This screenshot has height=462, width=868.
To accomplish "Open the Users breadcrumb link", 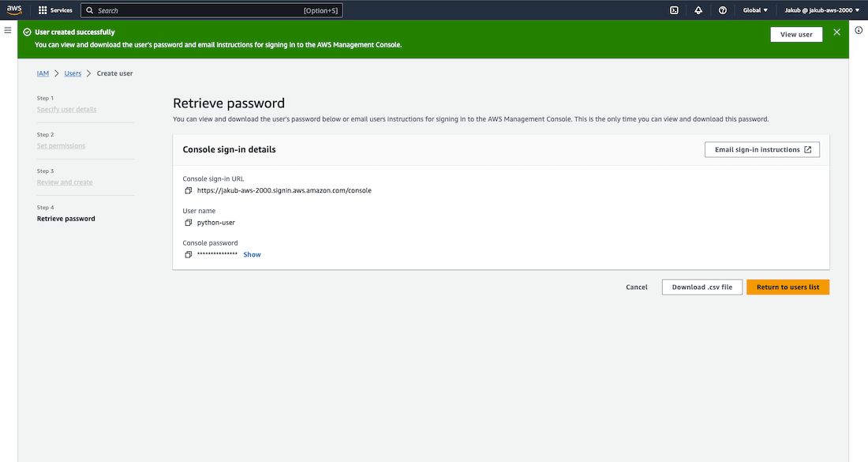I will 73,73.
